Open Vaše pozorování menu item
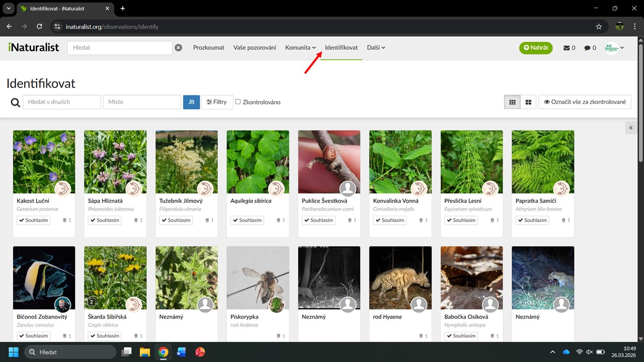Viewport: 644px width, 362px height. (255, 48)
